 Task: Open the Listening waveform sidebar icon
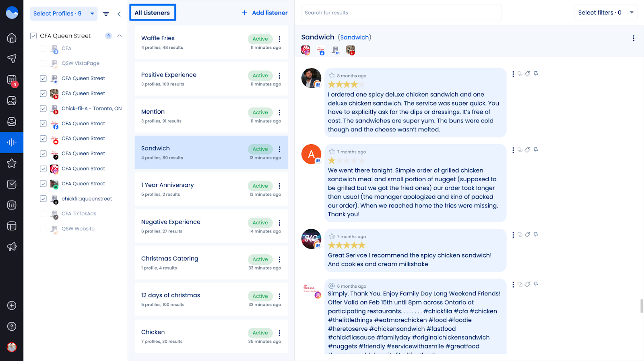(12, 142)
